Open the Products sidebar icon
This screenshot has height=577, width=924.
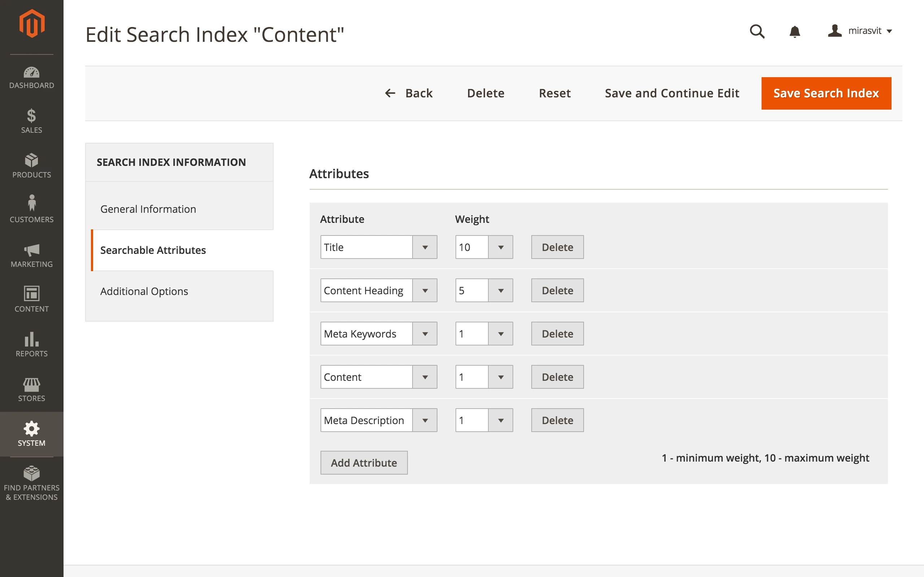pyautogui.click(x=32, y=166)
